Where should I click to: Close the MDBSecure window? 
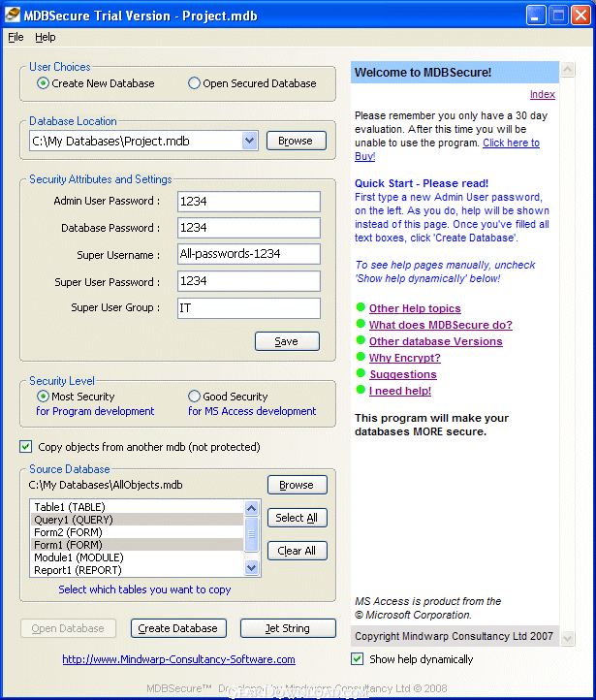click(x=581, y=16)
